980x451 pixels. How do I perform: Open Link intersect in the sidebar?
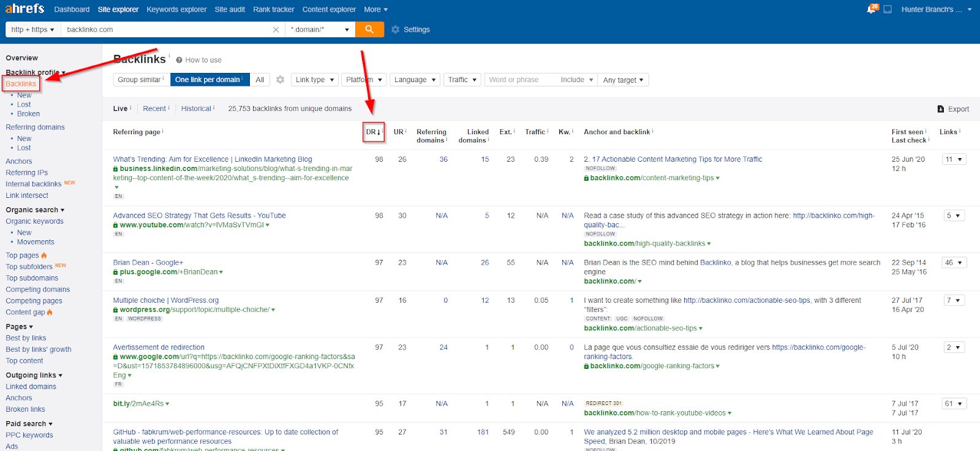click(27, 196)
